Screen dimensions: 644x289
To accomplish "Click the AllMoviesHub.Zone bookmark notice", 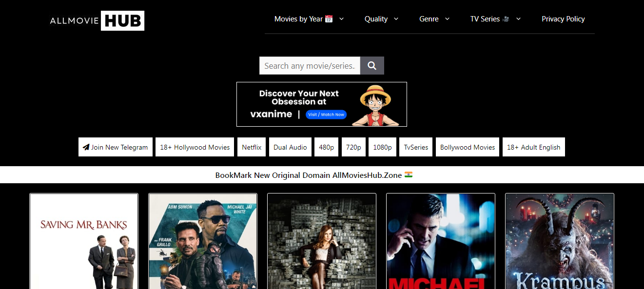I will click(x=314, y=175).
